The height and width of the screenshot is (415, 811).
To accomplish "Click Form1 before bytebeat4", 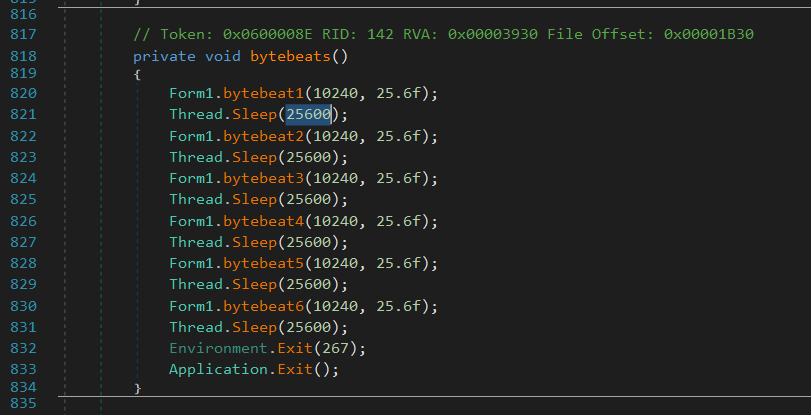I will (x=191, y=221).
